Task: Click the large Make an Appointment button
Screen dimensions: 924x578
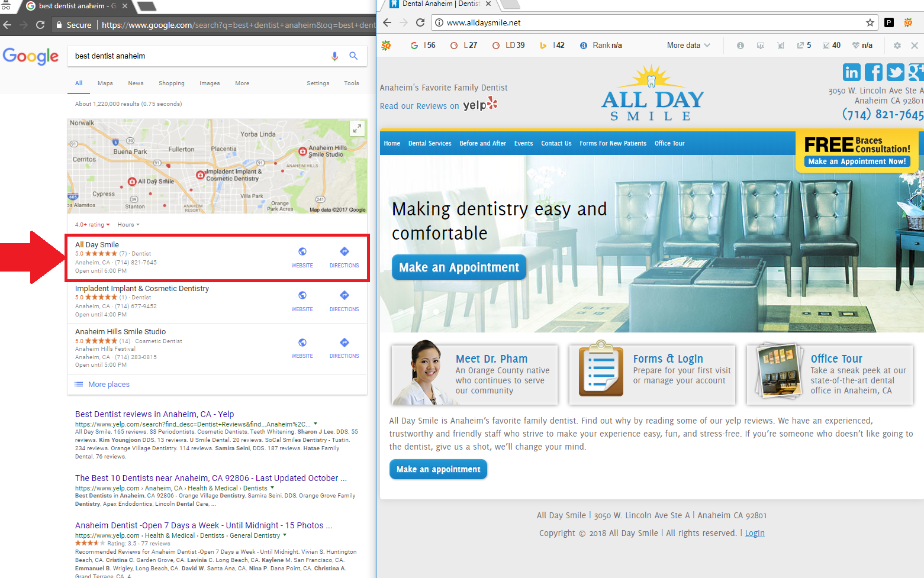Action: point(459,267)
